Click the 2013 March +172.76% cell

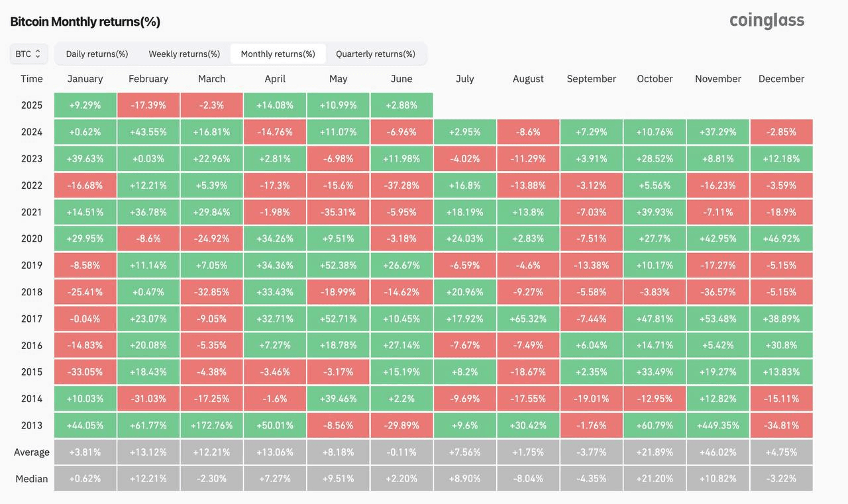pos(211,425)
